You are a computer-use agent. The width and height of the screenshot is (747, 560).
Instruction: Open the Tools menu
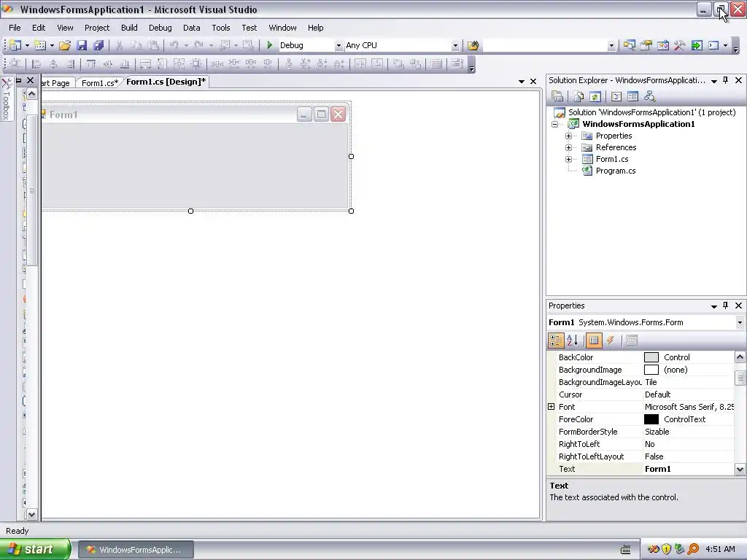pyautogui.click(x=221, y=28)
